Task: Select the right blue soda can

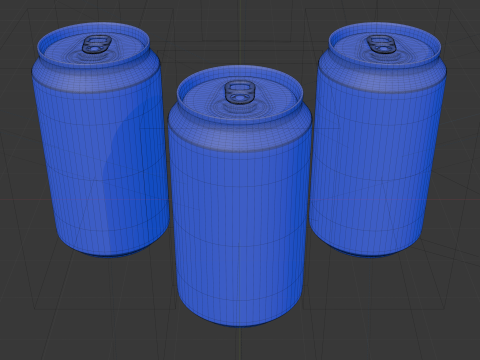Action: pyautogui.click(x=378, y=140)
